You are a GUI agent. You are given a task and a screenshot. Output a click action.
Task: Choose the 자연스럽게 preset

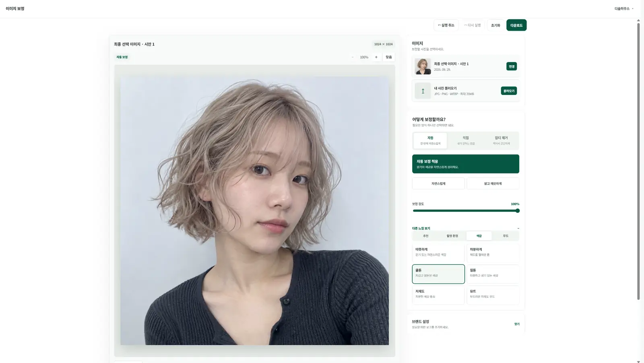[x=438, y=184]
